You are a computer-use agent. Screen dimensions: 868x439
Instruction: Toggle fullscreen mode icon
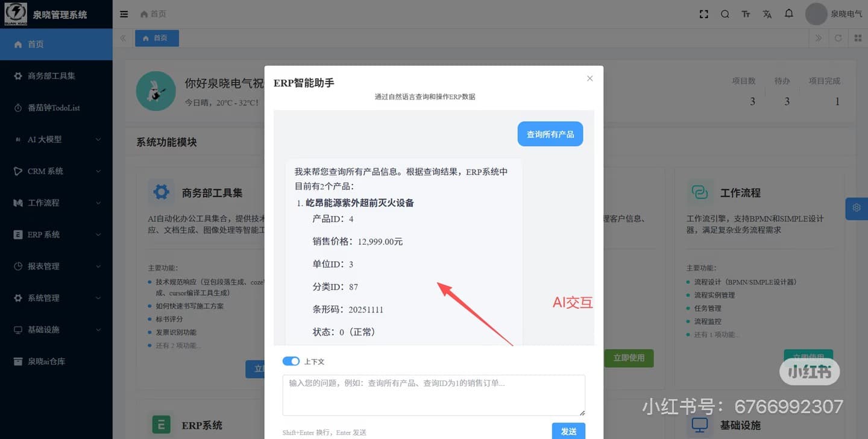click(x=703, y=14)
